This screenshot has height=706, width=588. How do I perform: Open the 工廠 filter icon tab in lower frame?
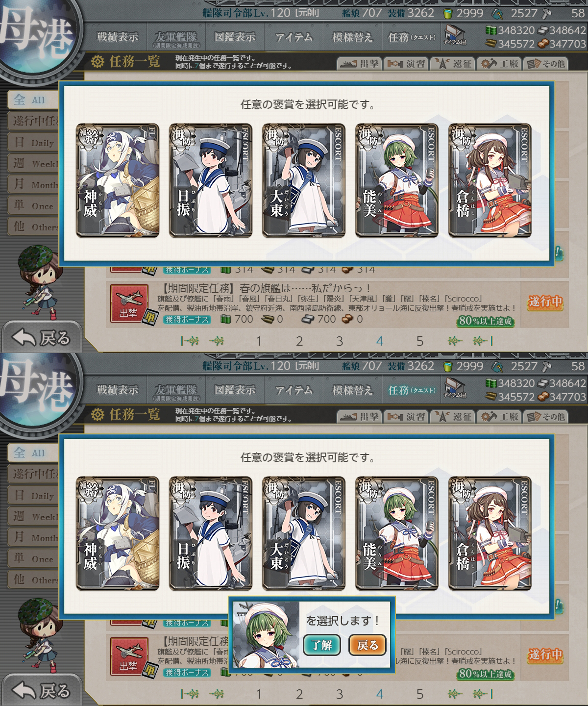pyautogui.click(x=499, y=416)
